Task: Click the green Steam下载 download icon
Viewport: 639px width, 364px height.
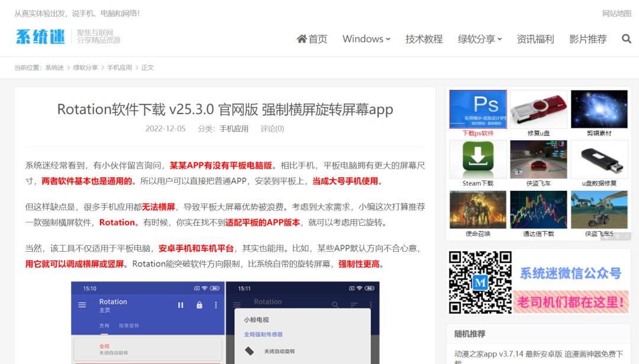Action: click(x=477, y=159)
